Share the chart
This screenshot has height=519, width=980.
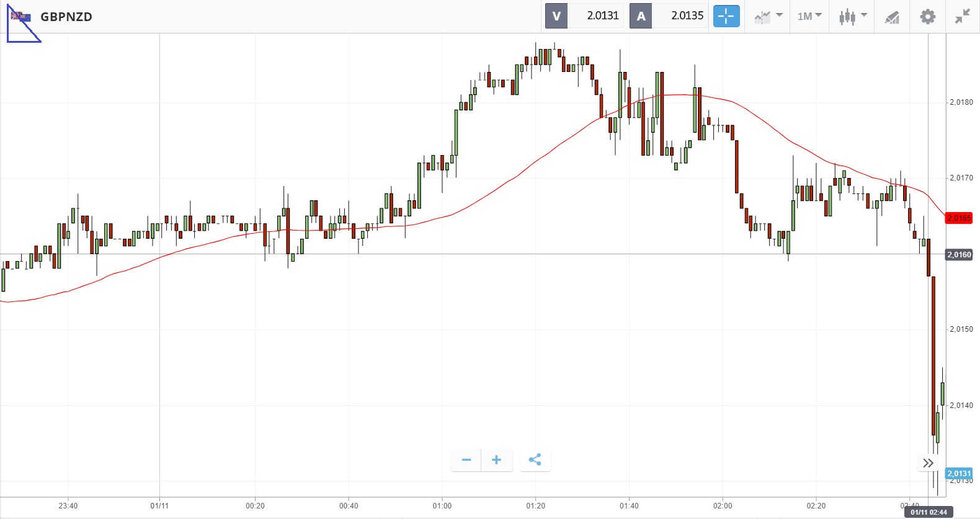click(535, 460)
